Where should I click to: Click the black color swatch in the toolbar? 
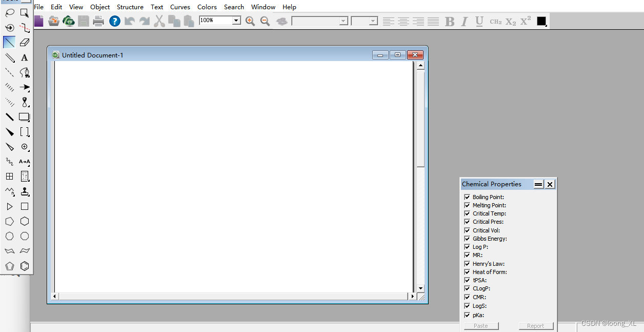(x=541, y=21)
